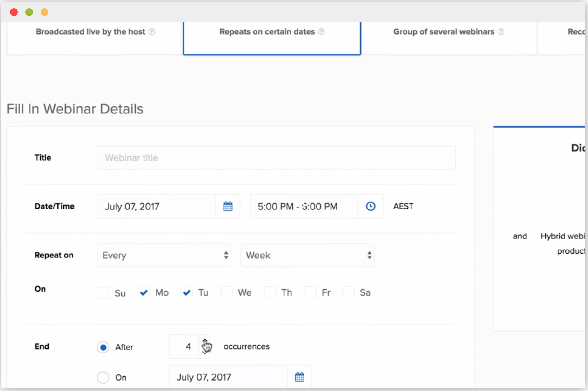Screen dimensions: 588x391
Task: Click the clock icon for time selection
Action: pos(371,206)
